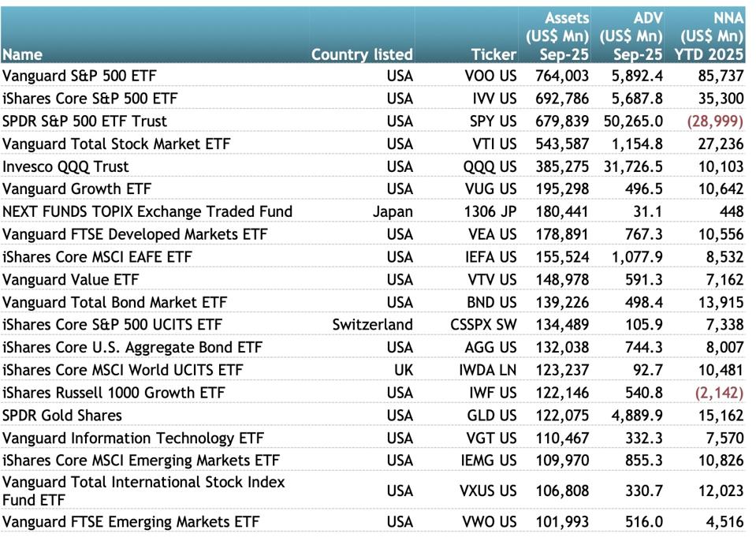Click Vanguard Total International Stock Index Fund ETF
Screen dimensions: 756x541
(143, 491)
